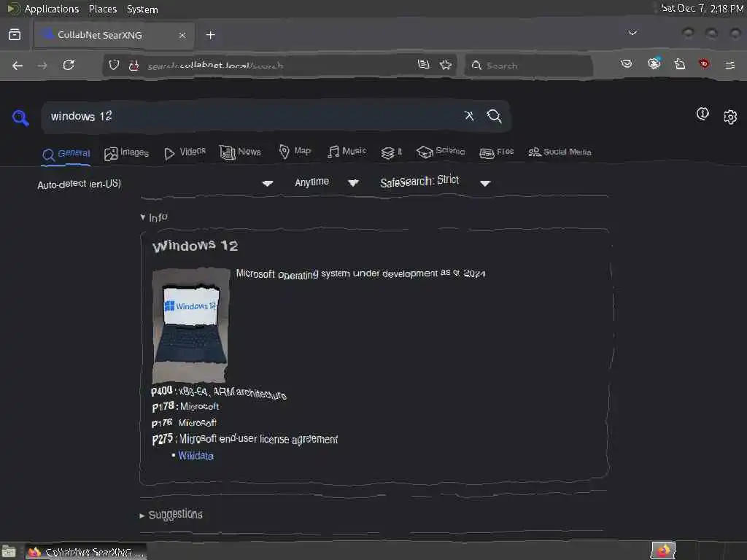Screen dimensions: 747x560
Task: Open the System menu
Action: click(142, 9)
